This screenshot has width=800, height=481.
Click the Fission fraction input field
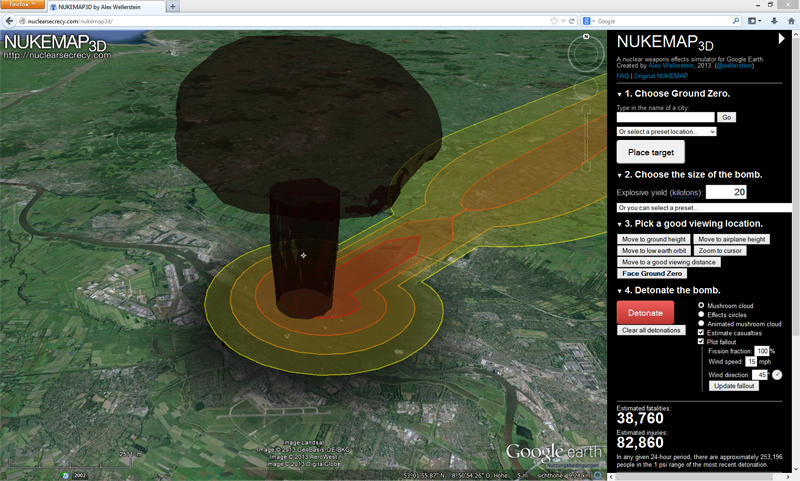pyautogui.click(x=762, y=351)
